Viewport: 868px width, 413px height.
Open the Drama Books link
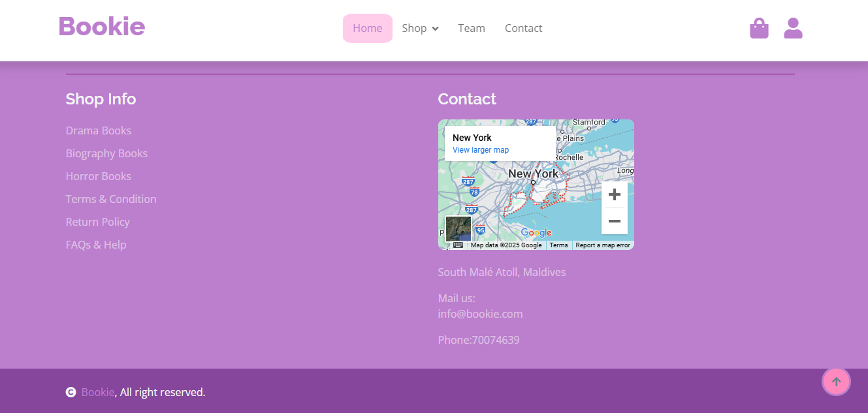click(99, 130)
